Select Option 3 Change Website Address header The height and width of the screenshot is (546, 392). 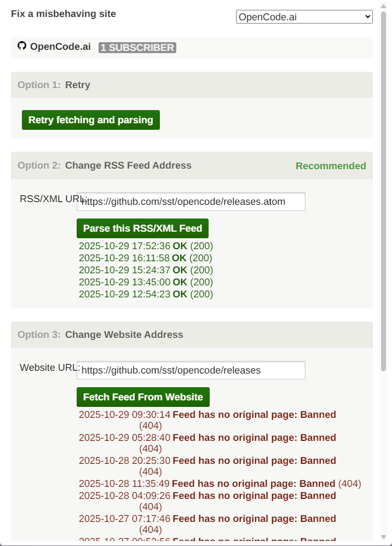pos(124,335)
